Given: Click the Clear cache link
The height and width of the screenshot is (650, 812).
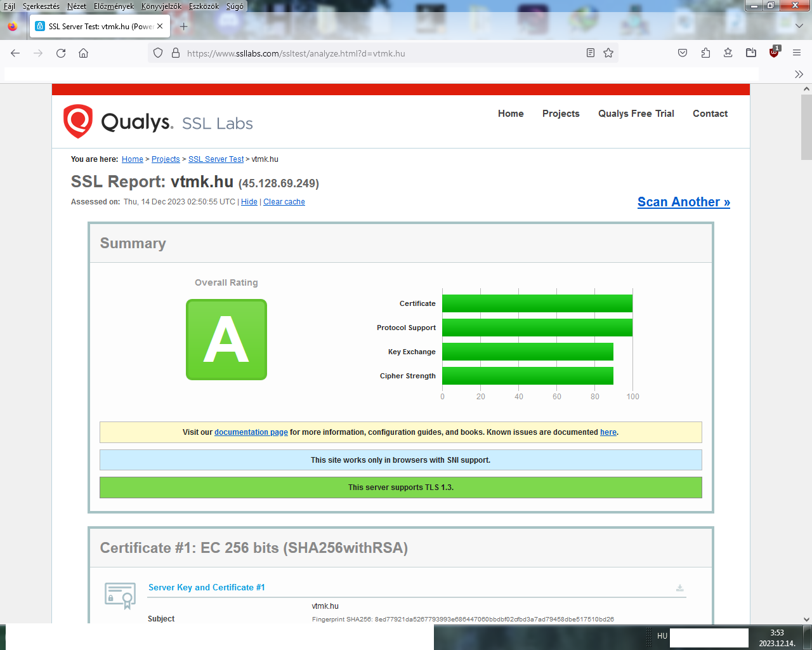Looking at the screenshot, I should coord(284,202).
